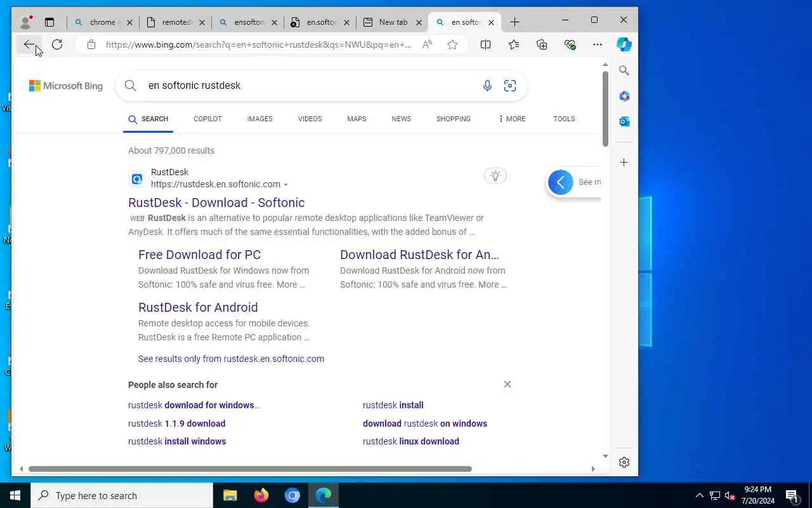Select the IMAGES search tab
The width and height of the screenshot is (812, 508).
coord(259,119)
